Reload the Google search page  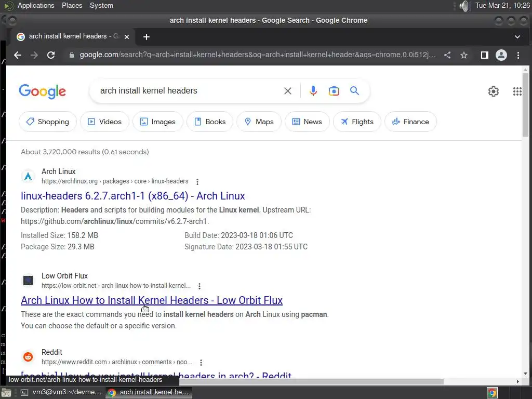51,55
